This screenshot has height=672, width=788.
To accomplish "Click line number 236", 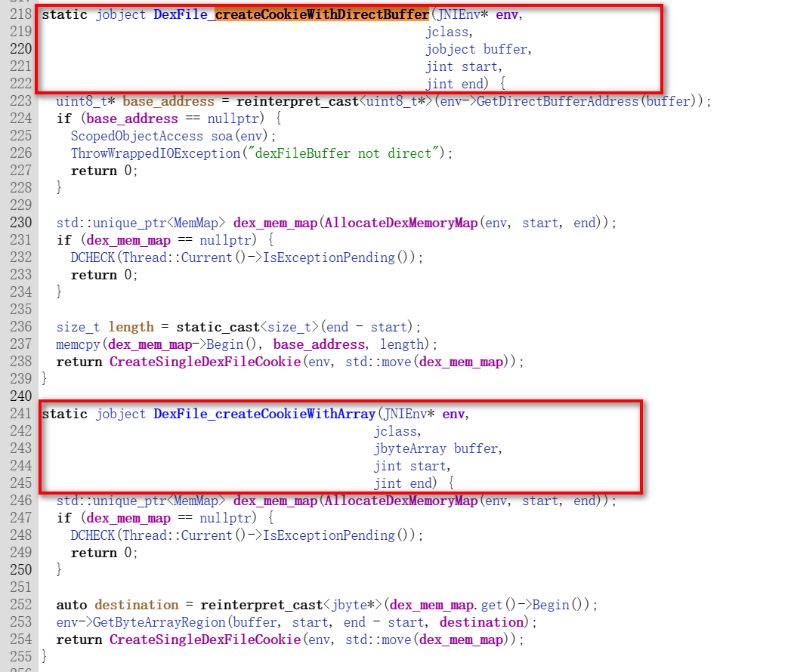I will tap(21, 326).
